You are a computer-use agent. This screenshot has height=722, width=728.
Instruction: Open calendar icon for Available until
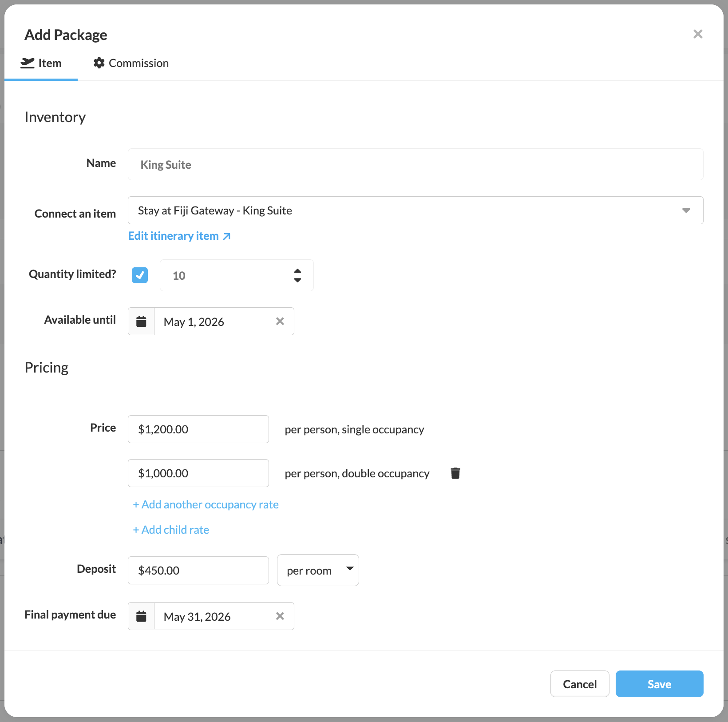[x=141, y=321]
